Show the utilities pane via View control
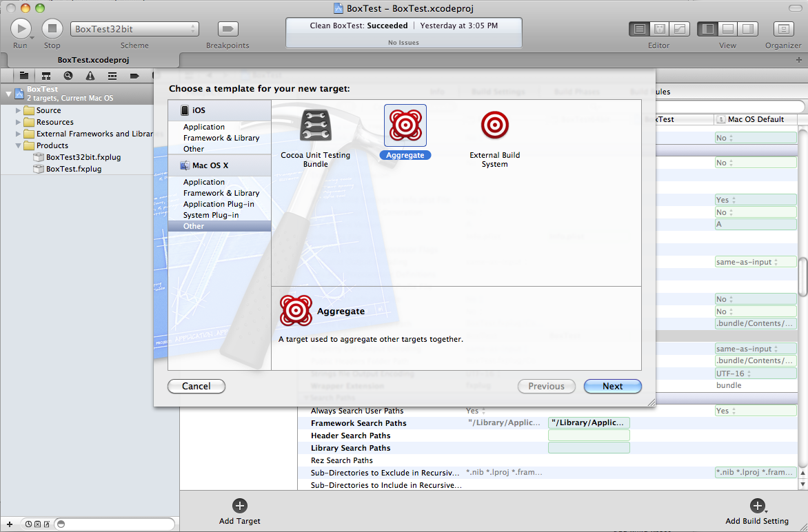 748,29
